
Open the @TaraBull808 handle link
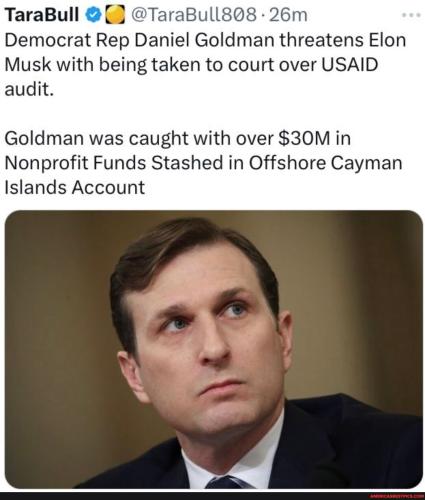click(194, 15)
